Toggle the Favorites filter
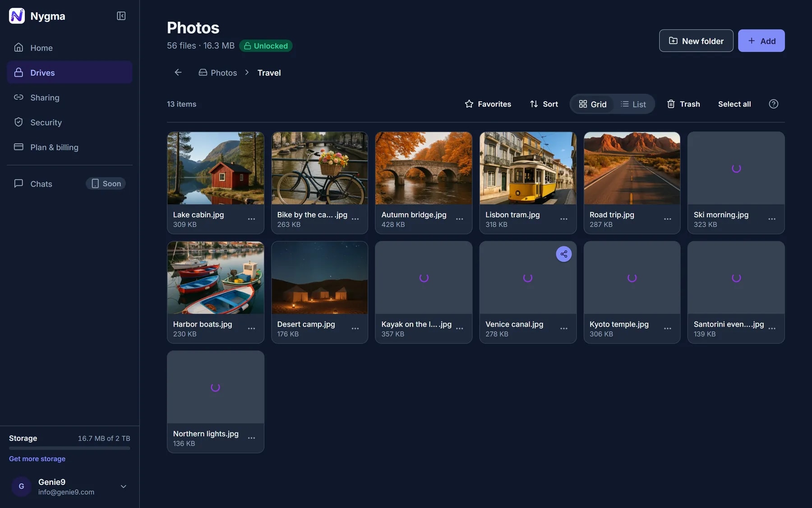The width and height of the screenshot is (812, 508). [488, 104]
